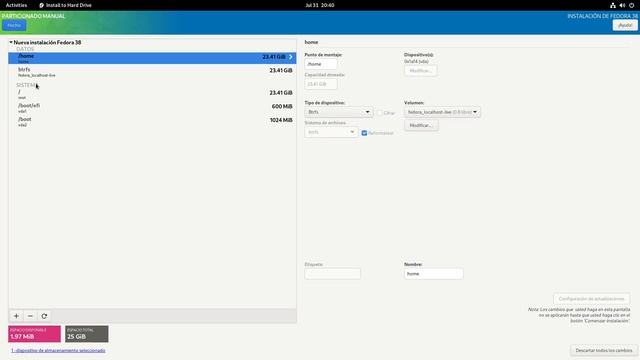The image size is (640, 360).
Task: Reload storage configuration with refresh icon
Action: [x=44, y=316]
